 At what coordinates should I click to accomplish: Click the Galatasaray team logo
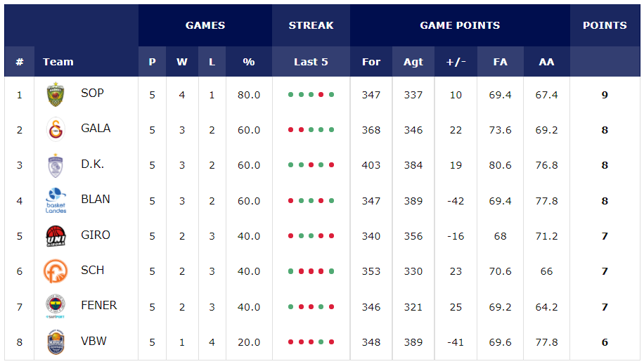tap(56, 129)
